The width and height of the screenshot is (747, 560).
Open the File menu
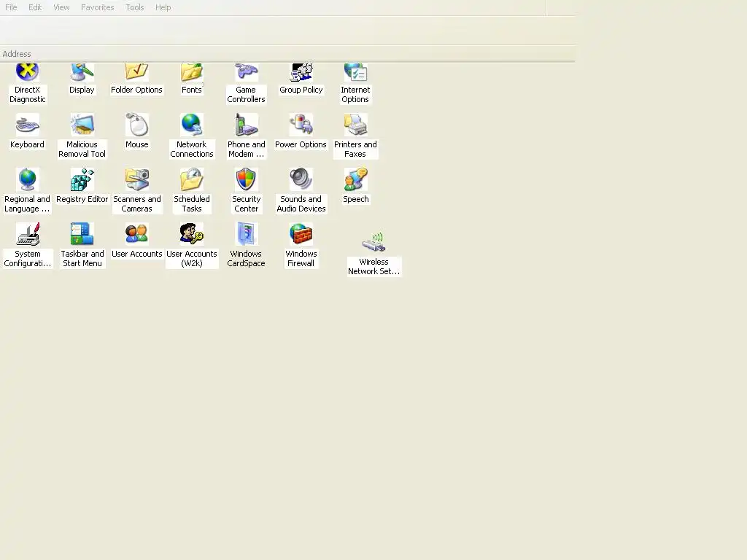click(11, 7)
